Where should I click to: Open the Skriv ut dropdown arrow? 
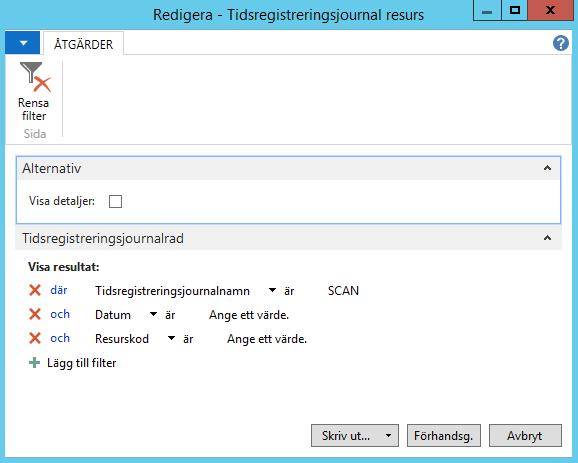389,436
